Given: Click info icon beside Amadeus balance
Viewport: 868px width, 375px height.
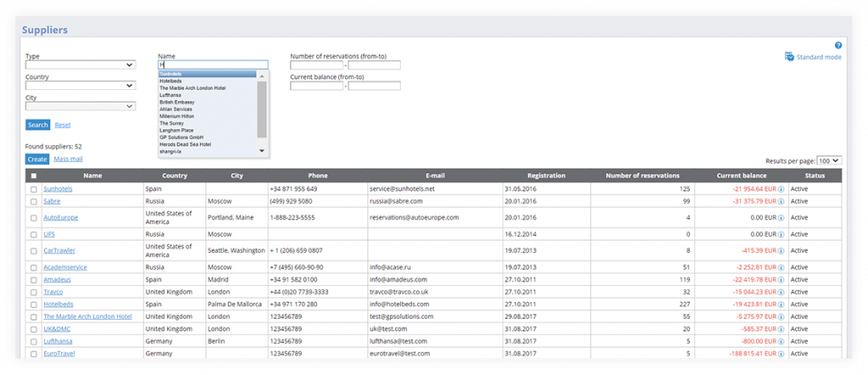Looking at the screenshot, I should pos(781,278).
